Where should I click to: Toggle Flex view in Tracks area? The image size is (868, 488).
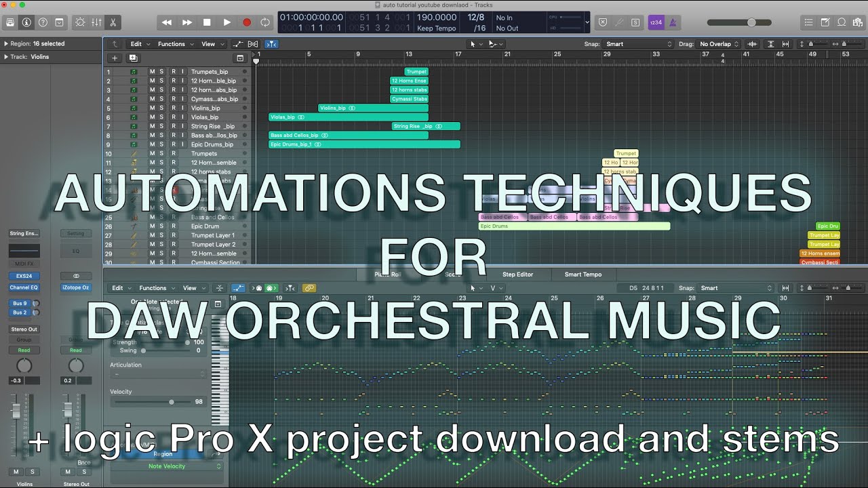coord(253,44)
